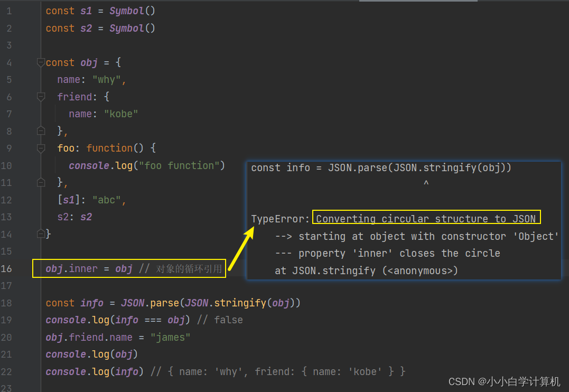This screenshot has width=569, height=392.
Task: Click the "abc" string on line 12
Action: [106, 200]
